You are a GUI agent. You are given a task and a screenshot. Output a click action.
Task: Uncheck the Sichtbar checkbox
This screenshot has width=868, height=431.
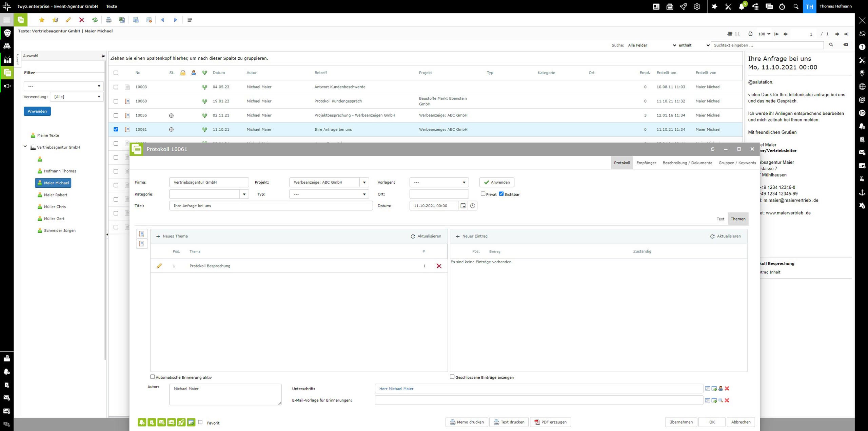[x=501, y=194]
